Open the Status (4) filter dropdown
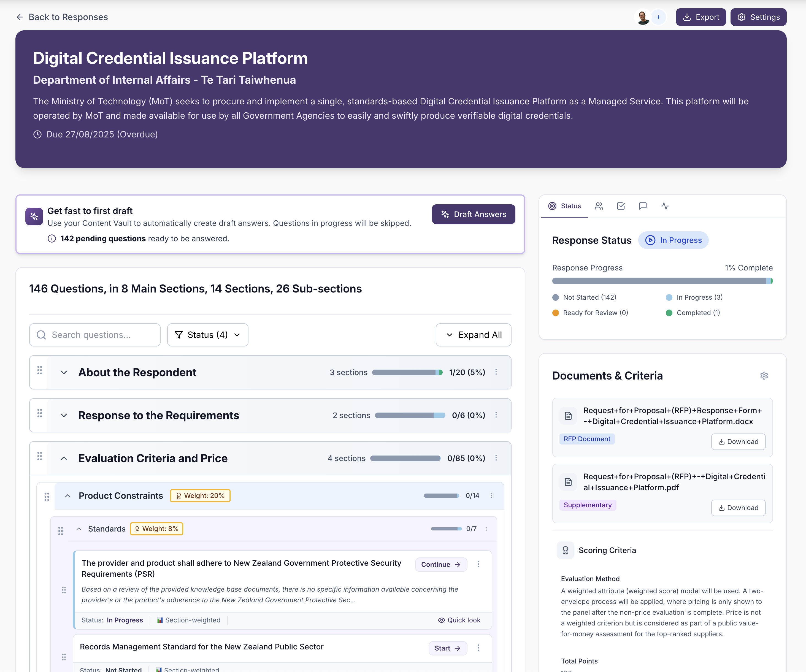The image size is (806, 672). [207, 335]
